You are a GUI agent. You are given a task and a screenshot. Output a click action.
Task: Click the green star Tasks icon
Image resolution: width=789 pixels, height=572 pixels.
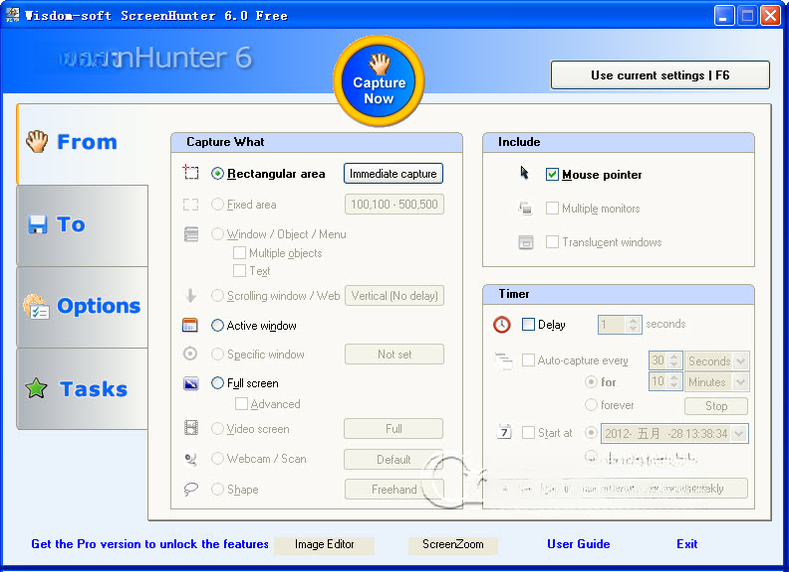pos(36,388)
